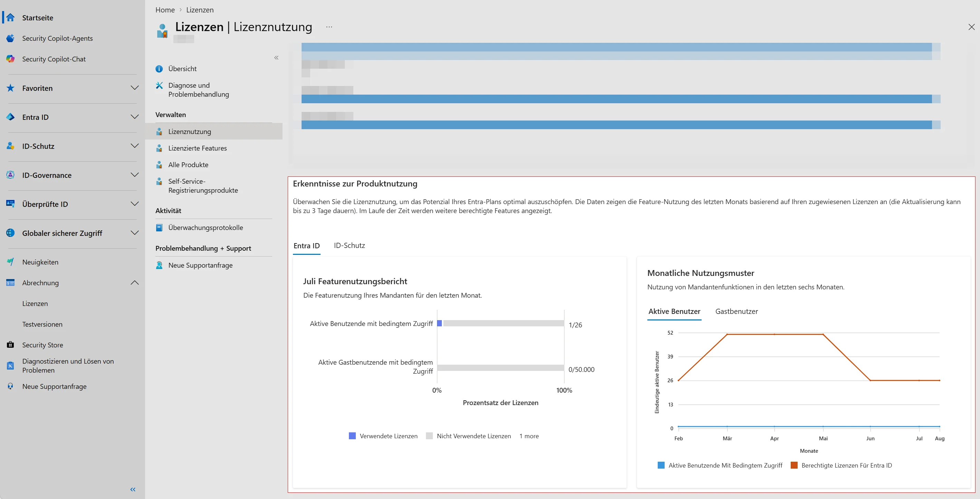Click the Lizenznutzung menu icon
Screen dimensions: 980x499
click(x=159, y=132)
